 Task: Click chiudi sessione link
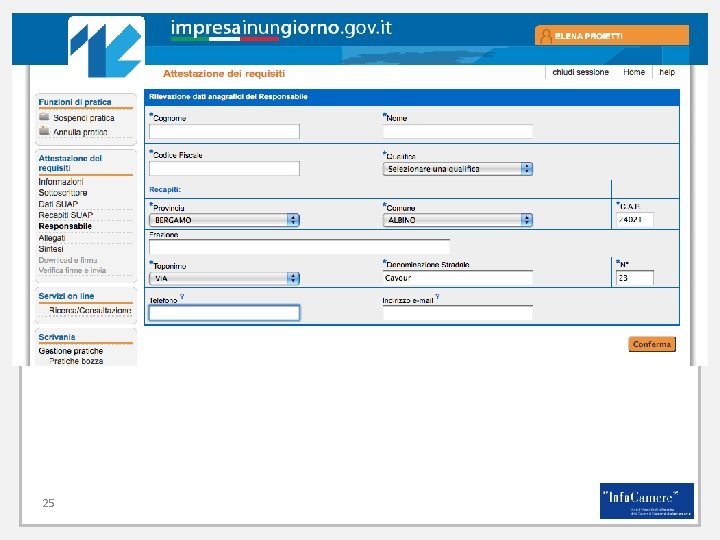tap(580, 72)
